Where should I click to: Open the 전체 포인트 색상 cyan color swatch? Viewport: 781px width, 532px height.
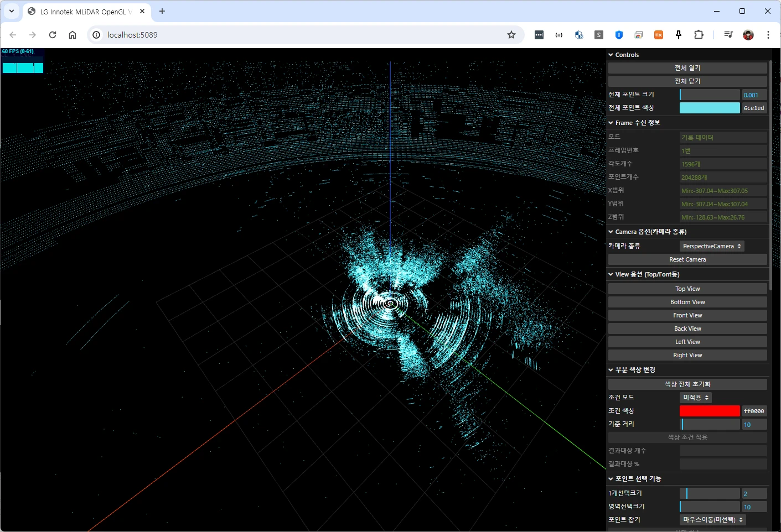click(x=710, y=108)
